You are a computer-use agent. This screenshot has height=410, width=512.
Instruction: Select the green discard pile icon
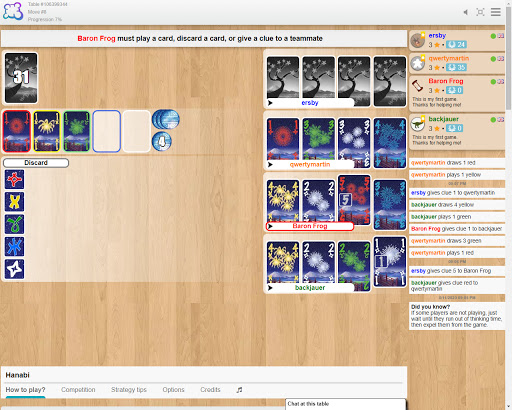point(14,224)
